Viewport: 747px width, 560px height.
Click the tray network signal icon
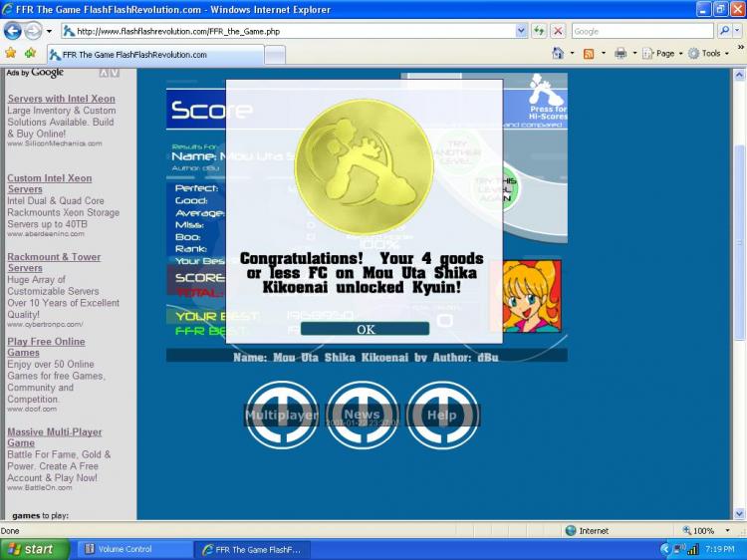coord(692,549)
